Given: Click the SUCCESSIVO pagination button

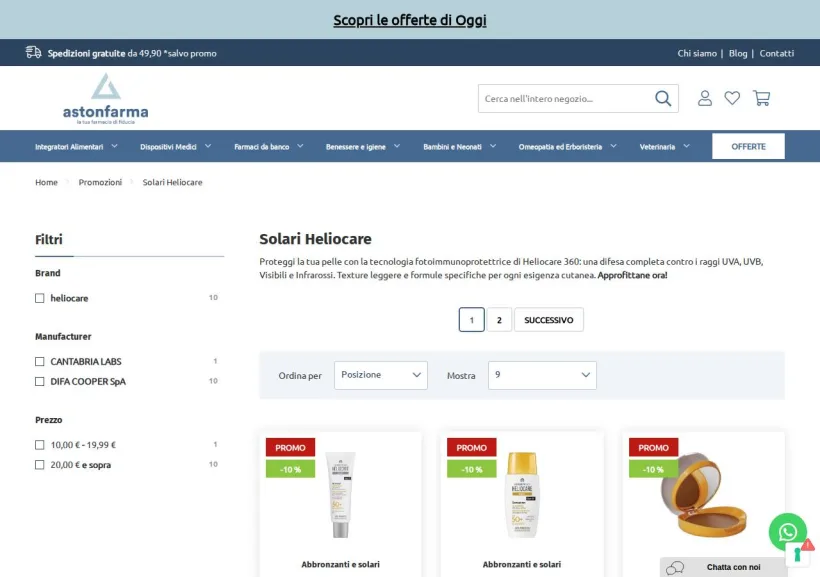Looking at the screenshot, I should tap(549, 320).
